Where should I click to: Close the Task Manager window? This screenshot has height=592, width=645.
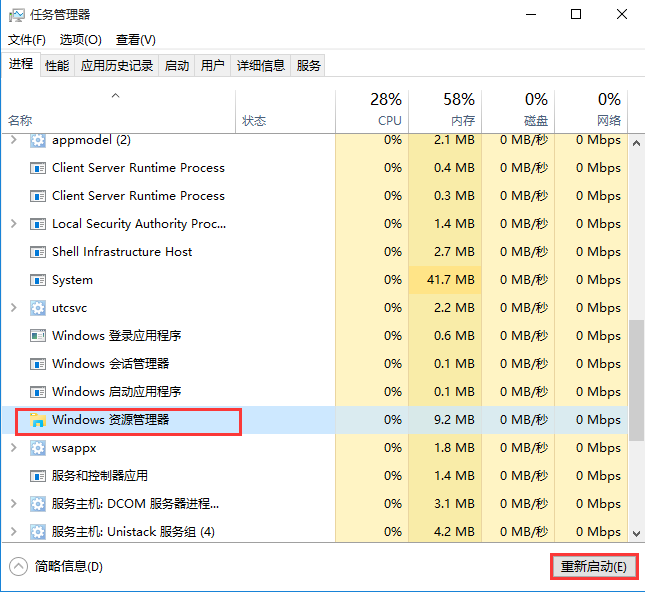622,14
